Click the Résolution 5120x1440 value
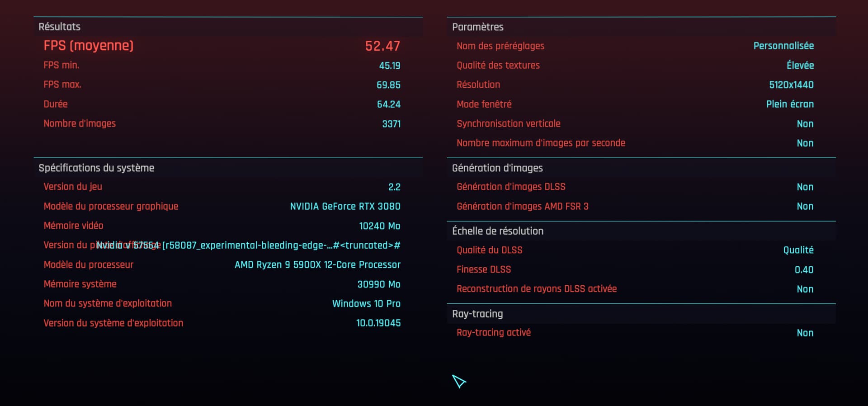868x406 pixels. coord(791,85)
